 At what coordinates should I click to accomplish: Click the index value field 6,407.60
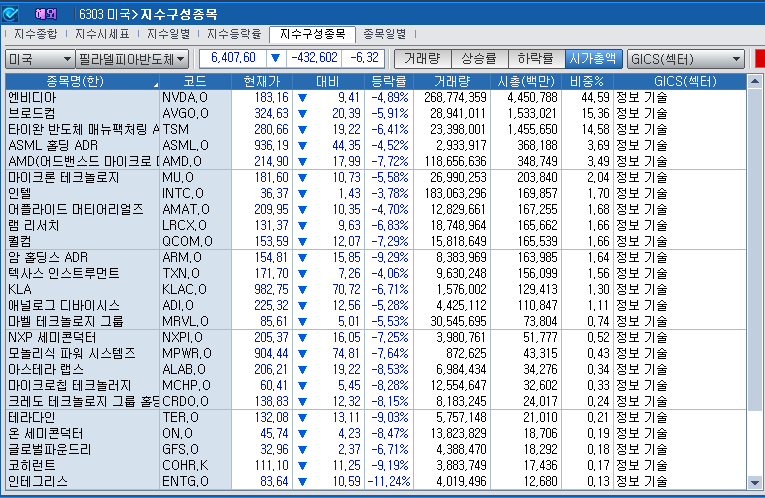(233, 58)
